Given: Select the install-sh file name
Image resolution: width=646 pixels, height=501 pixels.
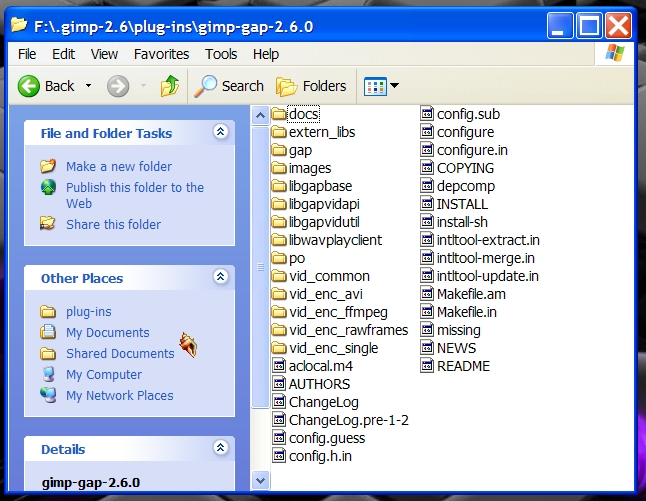Looking at the screenshot, I should [x=462, y=222].
